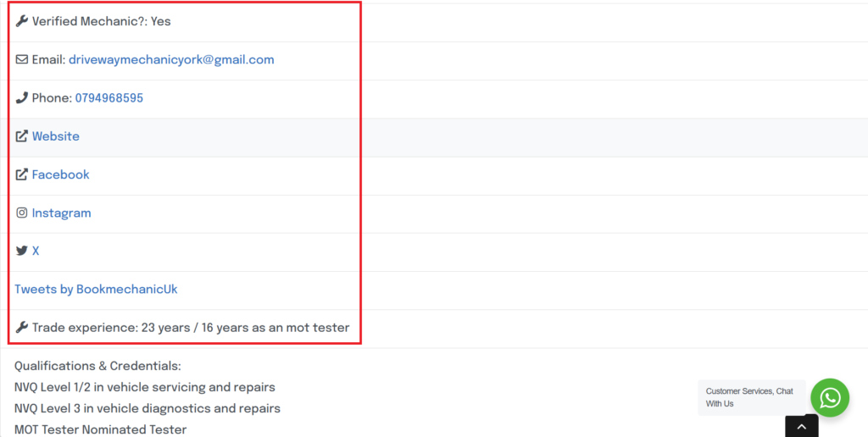Viewport: 868px width, 437px height.
Task: Open the X profile link
Action: point(36,251)
